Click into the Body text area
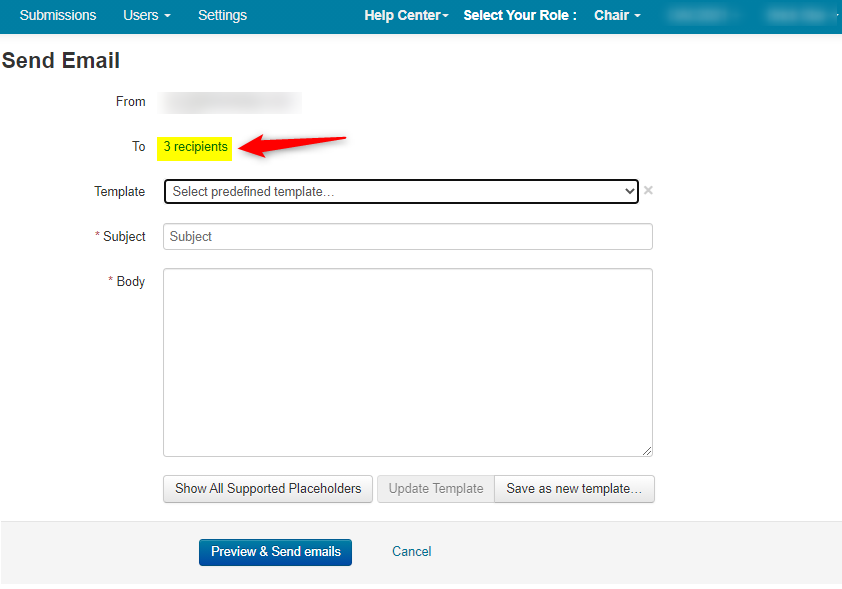Viewport: 842px width, 589px height. 408,362
